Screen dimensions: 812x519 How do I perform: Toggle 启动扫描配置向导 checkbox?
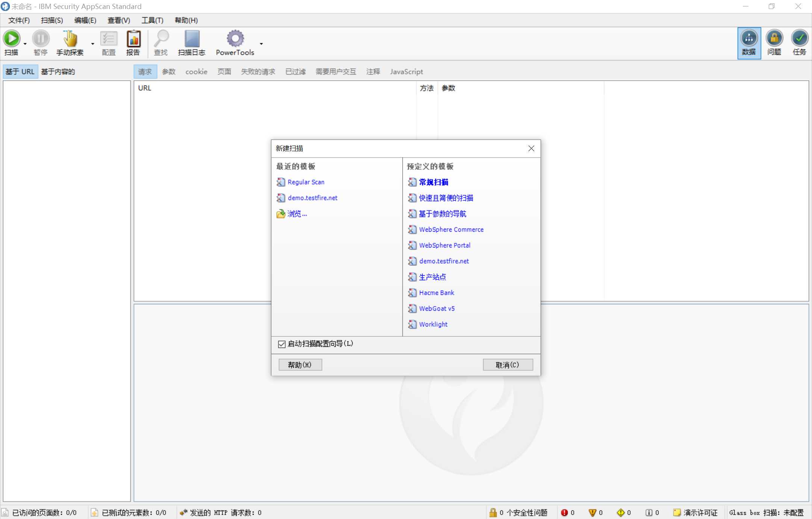(x=282, y=344)
